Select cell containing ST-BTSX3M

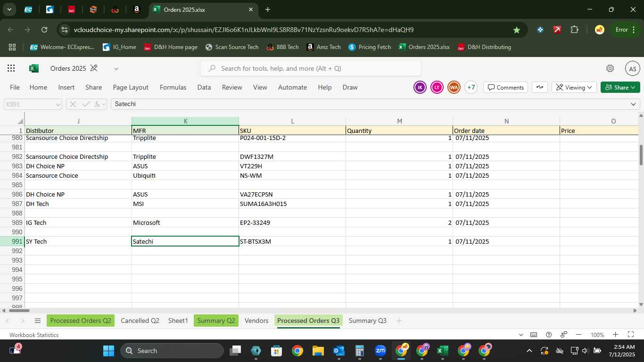[292, 241]
